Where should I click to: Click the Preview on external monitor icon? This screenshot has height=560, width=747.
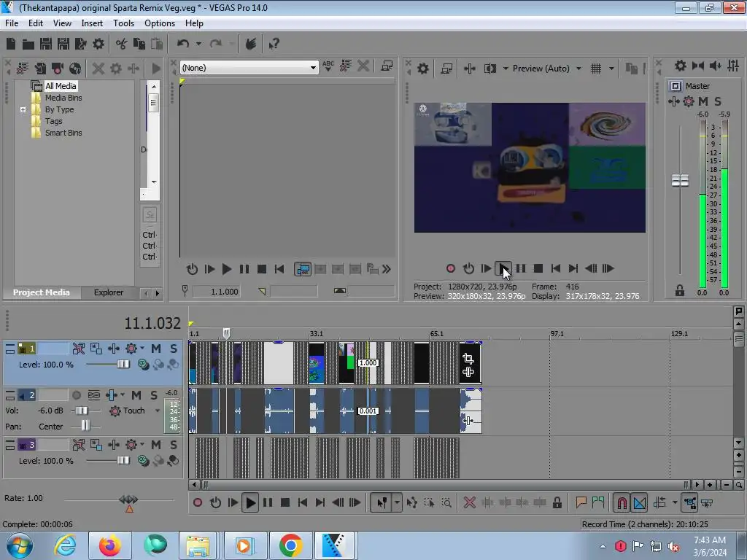pyautogui.click(x=446, y=69)
